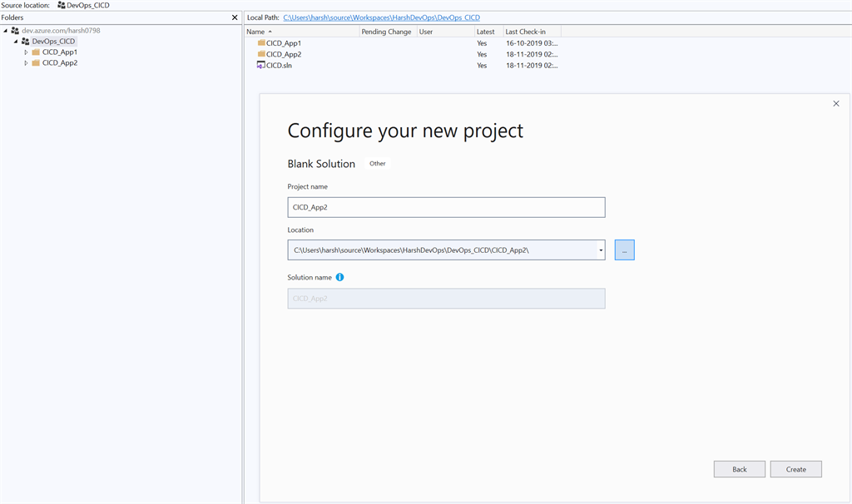Click the Create button
This screenshot has width=852, height=504.
[x=795, y=468]
